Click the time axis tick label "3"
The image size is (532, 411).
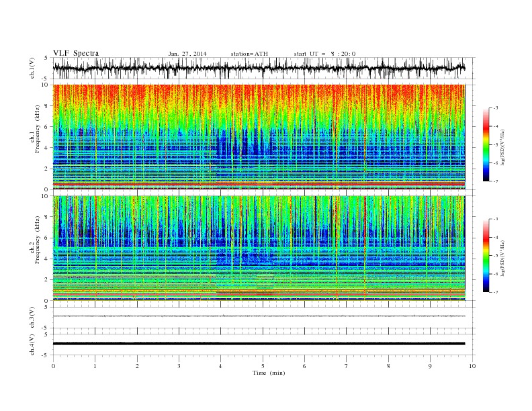tap(179, 366)
